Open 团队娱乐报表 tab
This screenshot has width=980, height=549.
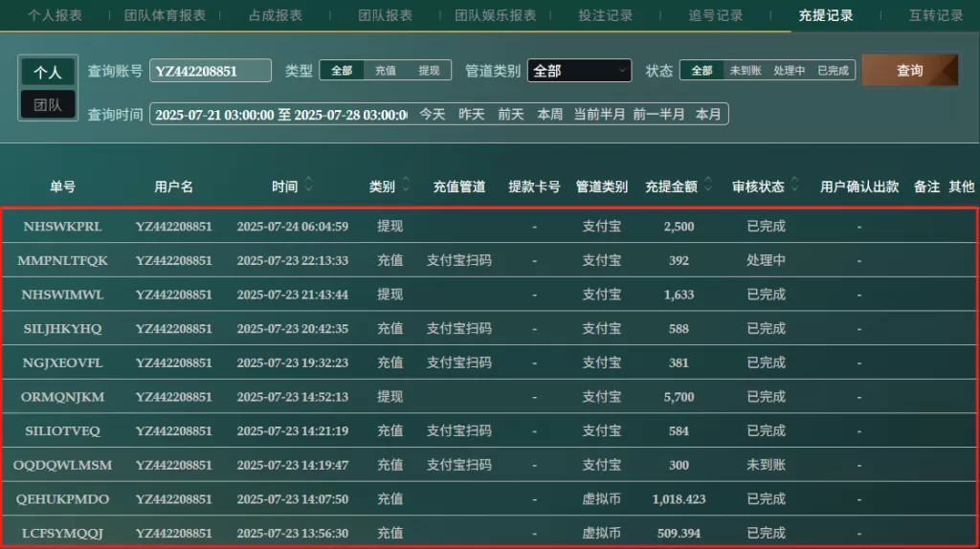point(495,15)
